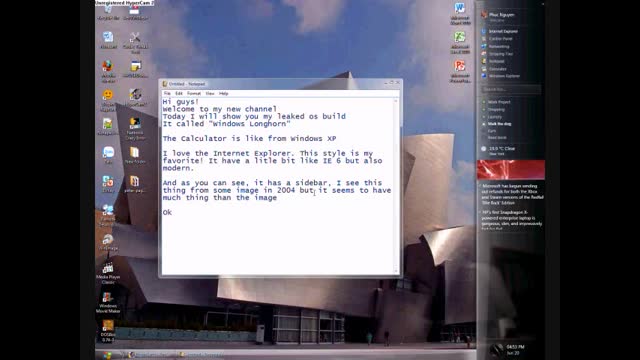Viewport: 640px width, 360px height.
Task: Open Mozilla Firefox desktop shortcut
Action: point(108,71)
